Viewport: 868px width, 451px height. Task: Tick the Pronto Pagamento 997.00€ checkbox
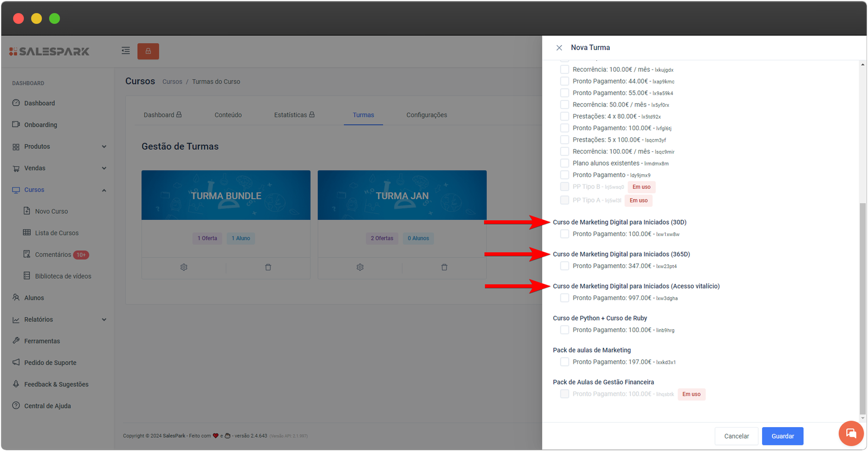565,298
